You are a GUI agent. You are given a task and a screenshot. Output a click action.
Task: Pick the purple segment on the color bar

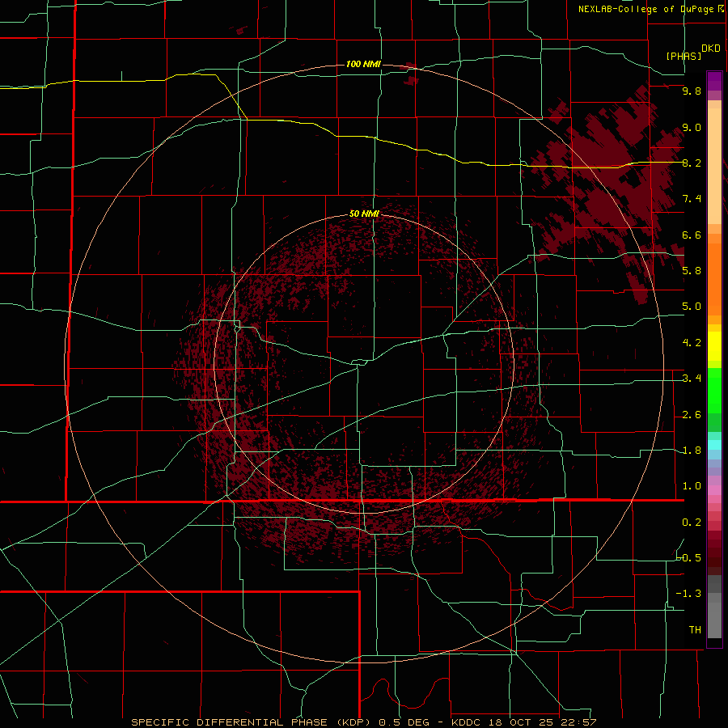(714, 81)
